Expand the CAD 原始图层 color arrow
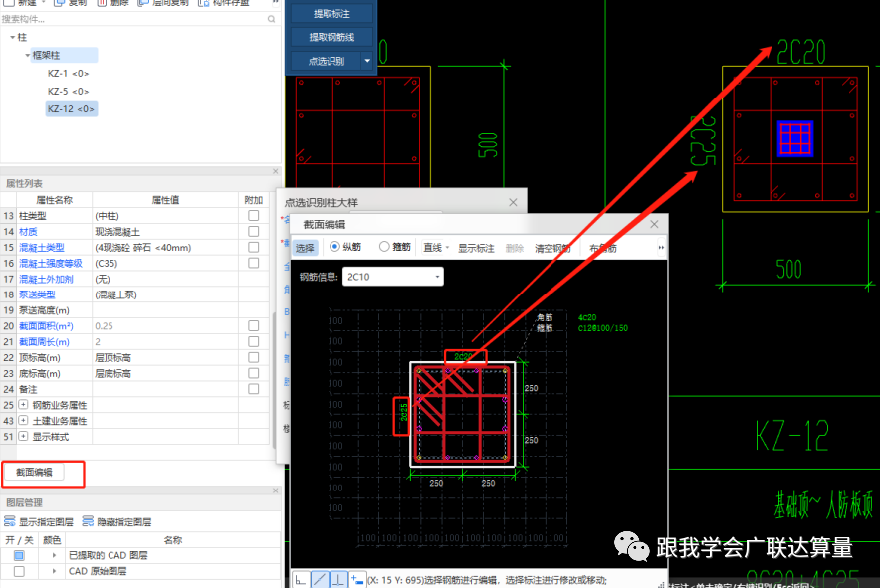Screen dimensions: 882x588 pyautogui.click(x=54, y=571)
